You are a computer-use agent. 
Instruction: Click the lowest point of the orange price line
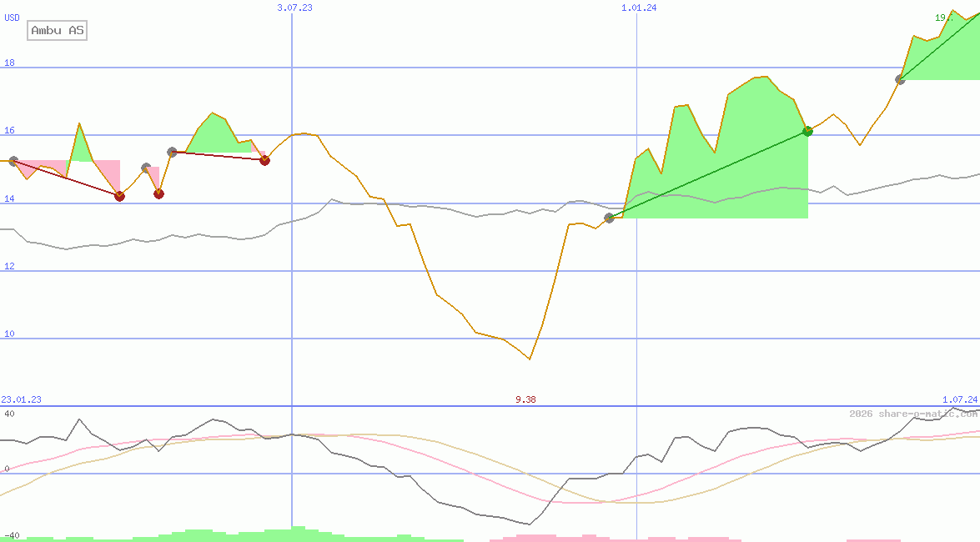coord(530,359)
